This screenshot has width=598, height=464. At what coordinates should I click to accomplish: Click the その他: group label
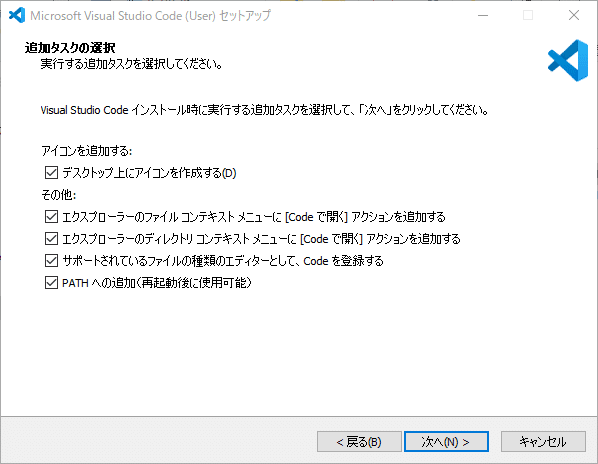59,195
